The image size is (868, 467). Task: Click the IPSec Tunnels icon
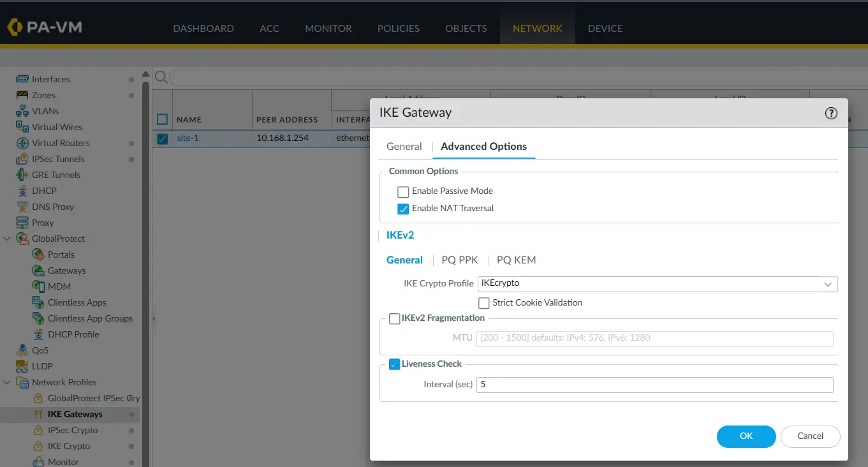pyautogui.click(x=22, y=159)
